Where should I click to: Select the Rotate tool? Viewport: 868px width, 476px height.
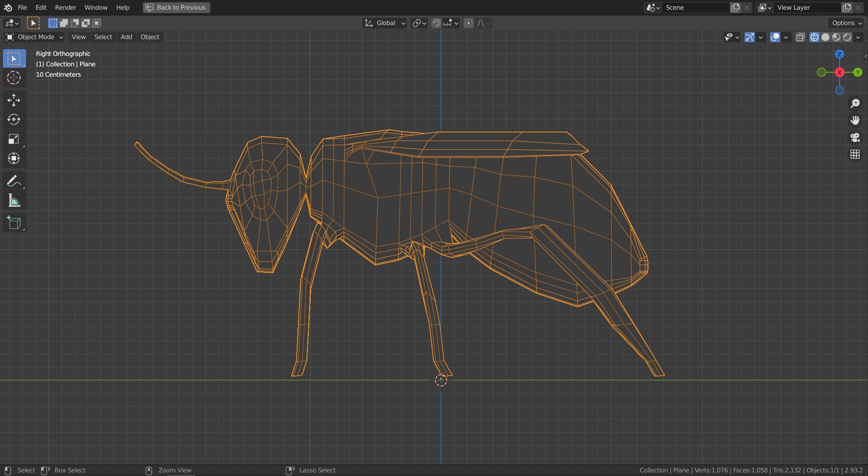pos(14,120)
